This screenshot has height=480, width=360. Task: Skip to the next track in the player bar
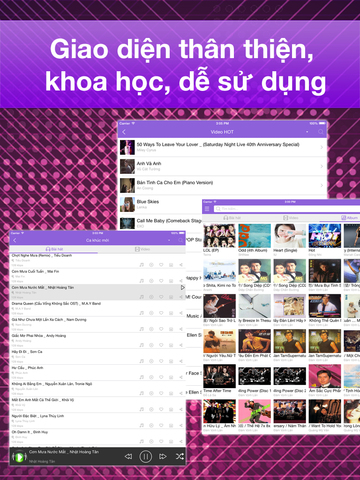[x=163, y=456]
